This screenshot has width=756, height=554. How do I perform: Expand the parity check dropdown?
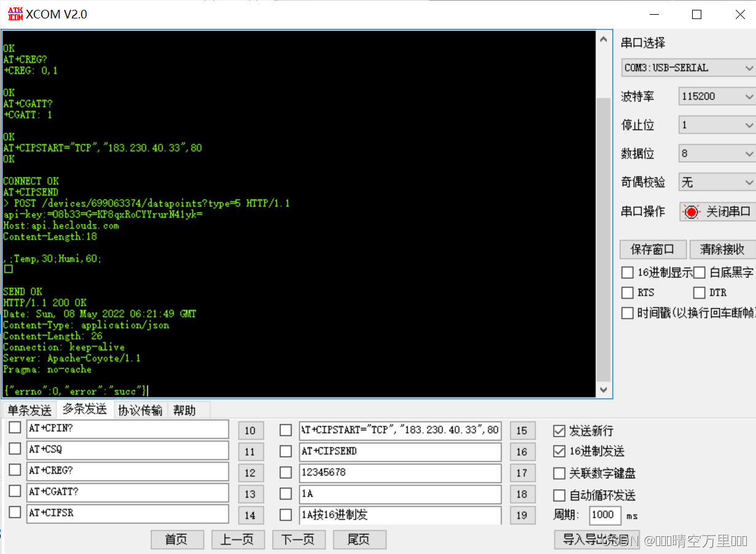717,182
